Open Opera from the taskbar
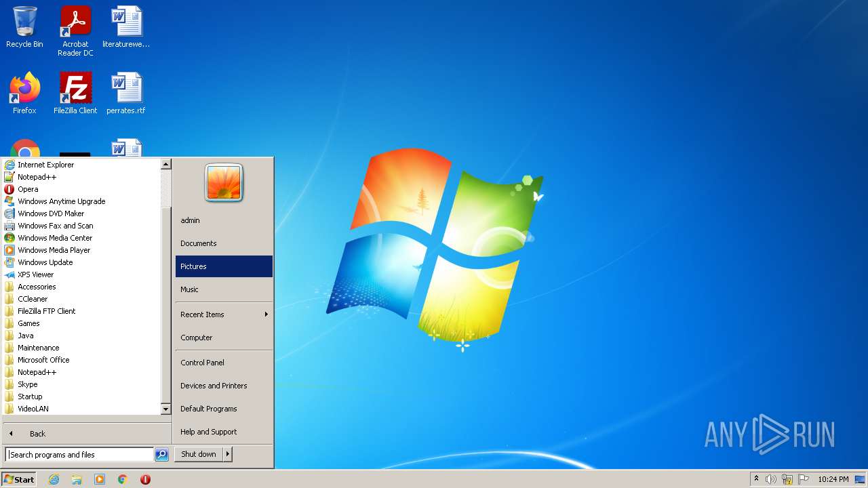868x488 pixels. coord(145,479)
